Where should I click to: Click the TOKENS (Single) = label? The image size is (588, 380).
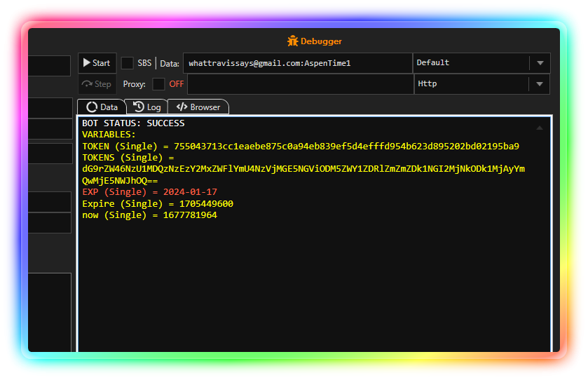[128, 158]
